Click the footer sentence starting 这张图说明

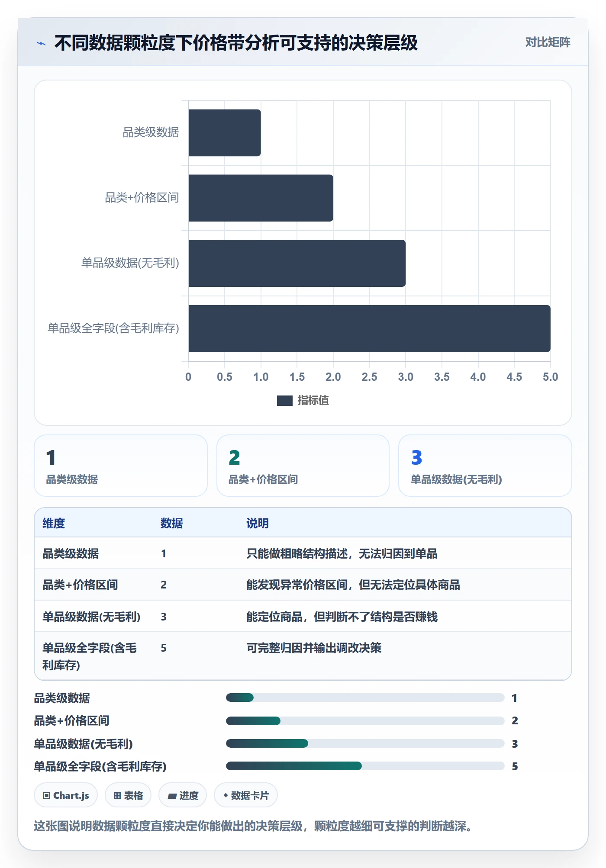coord(253,826)
